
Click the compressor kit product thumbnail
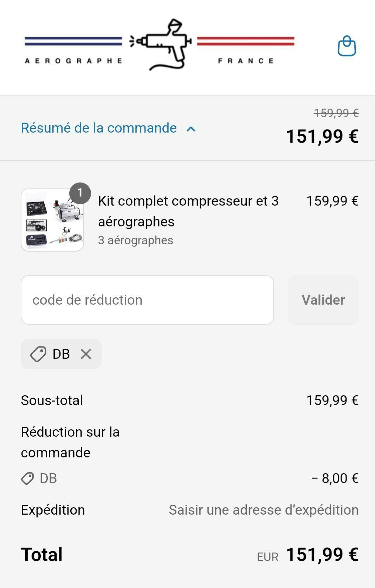(52, 220)
